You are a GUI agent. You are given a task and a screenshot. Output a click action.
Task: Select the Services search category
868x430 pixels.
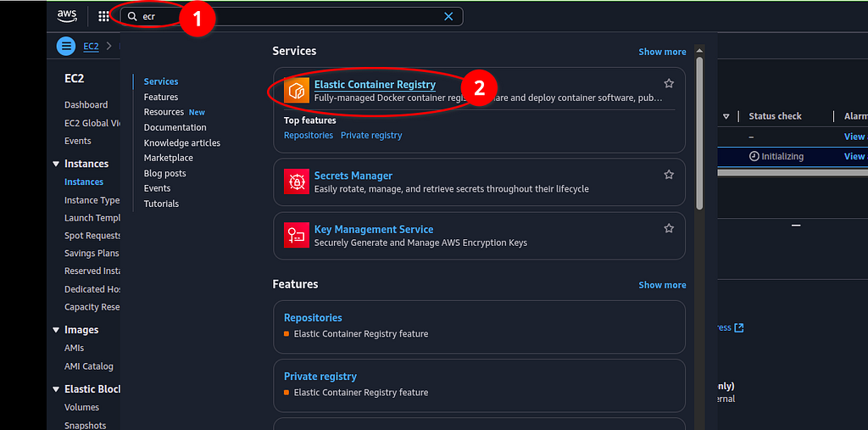click(x=161, y=81)
